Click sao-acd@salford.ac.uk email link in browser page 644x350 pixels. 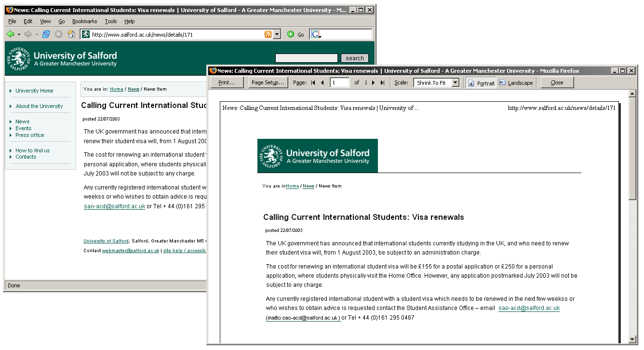point(114,206)
